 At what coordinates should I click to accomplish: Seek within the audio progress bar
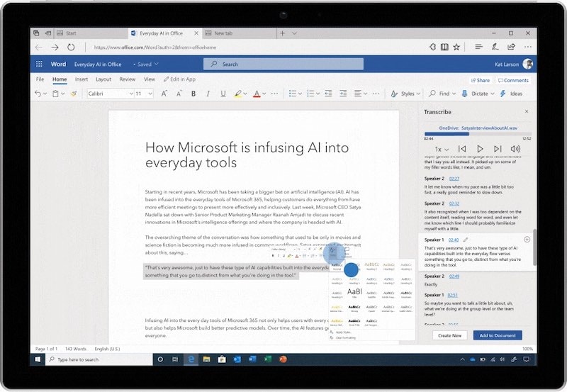pyautogui.click(x=478, y=134)
